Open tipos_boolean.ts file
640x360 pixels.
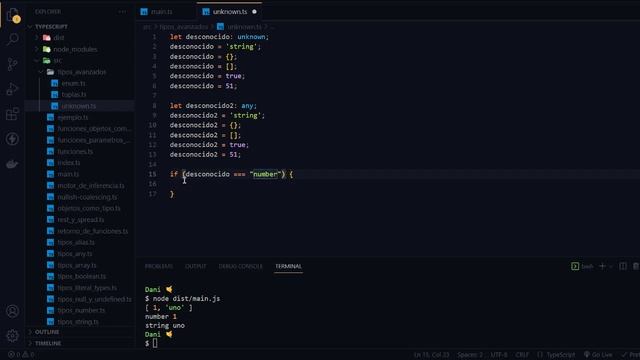pos(81,277)
